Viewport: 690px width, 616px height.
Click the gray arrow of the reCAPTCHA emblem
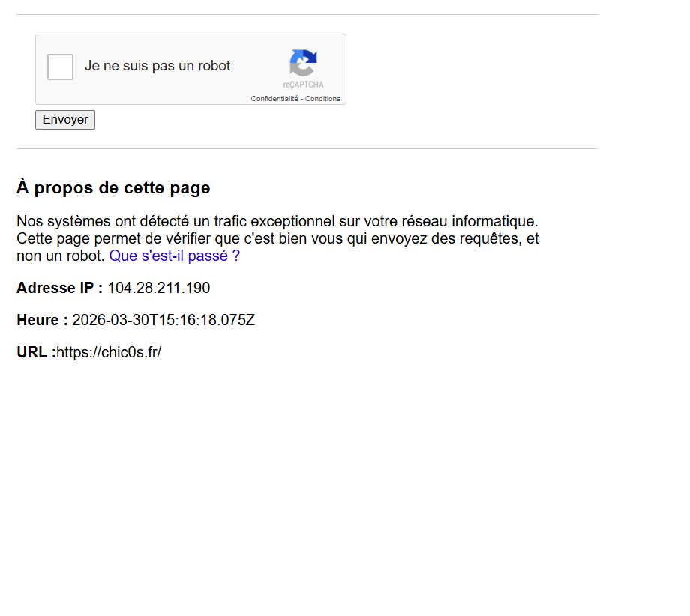coord(298,70)
